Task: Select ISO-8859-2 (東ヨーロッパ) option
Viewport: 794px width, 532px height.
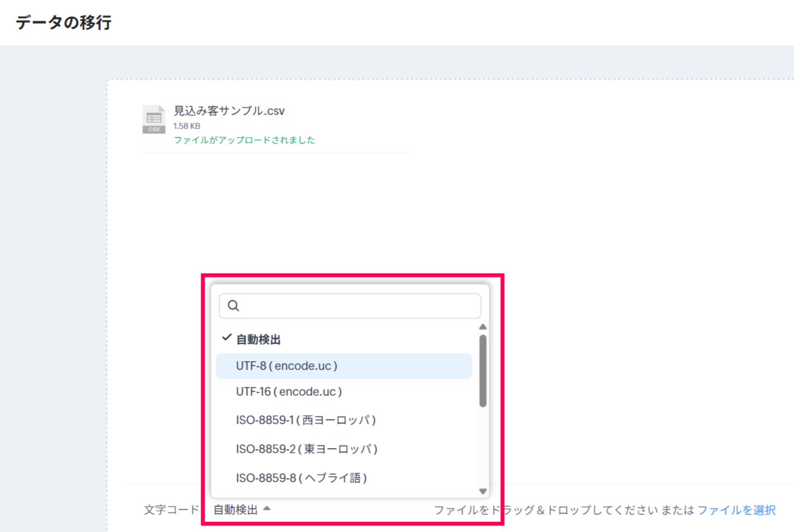Action: [307, 449]
